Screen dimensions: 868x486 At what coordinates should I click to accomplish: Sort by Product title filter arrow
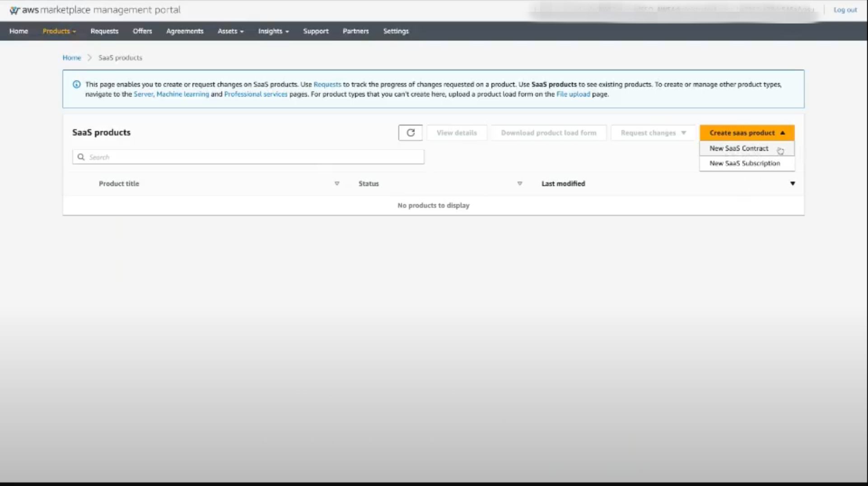point(337,183)
